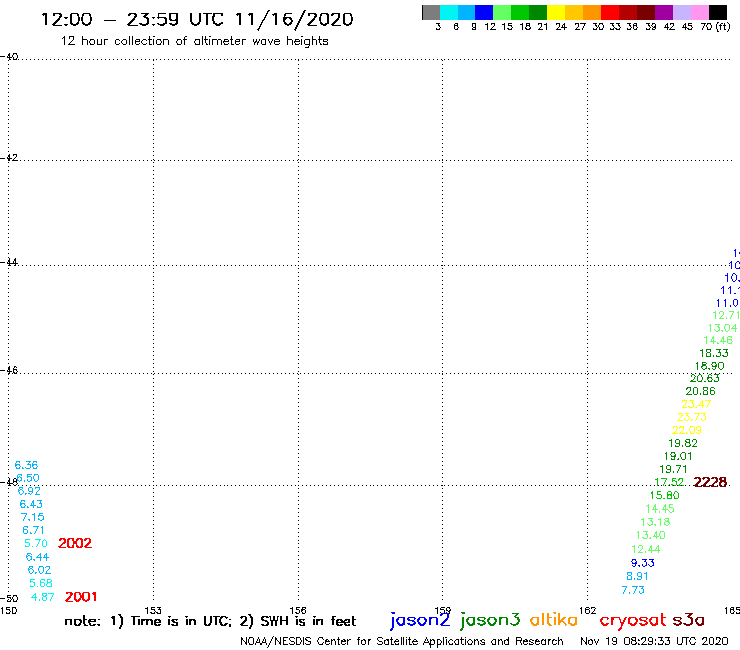The height and width of the screenshot is (650, 740).
Task: Click wave height value 15.80
Action: point(664,496)
